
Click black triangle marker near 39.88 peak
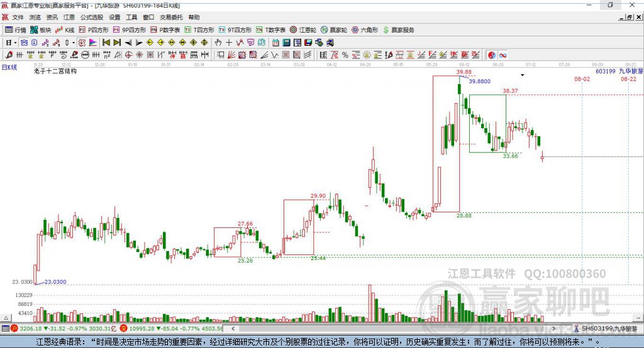point(523,75)
